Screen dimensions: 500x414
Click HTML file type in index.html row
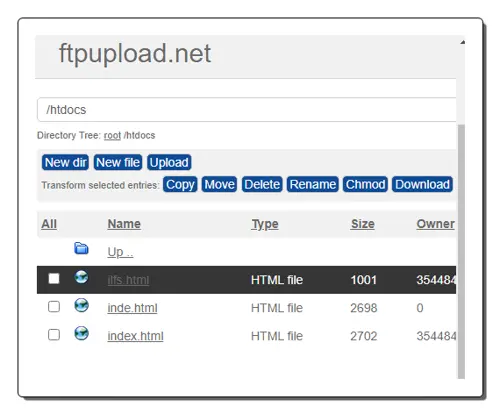[277, 336]
